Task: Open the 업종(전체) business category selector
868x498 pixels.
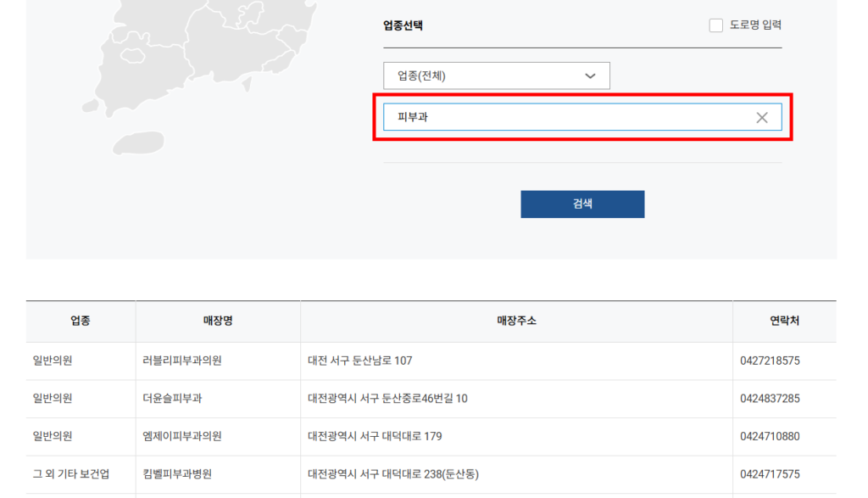Action: (497, 76)
